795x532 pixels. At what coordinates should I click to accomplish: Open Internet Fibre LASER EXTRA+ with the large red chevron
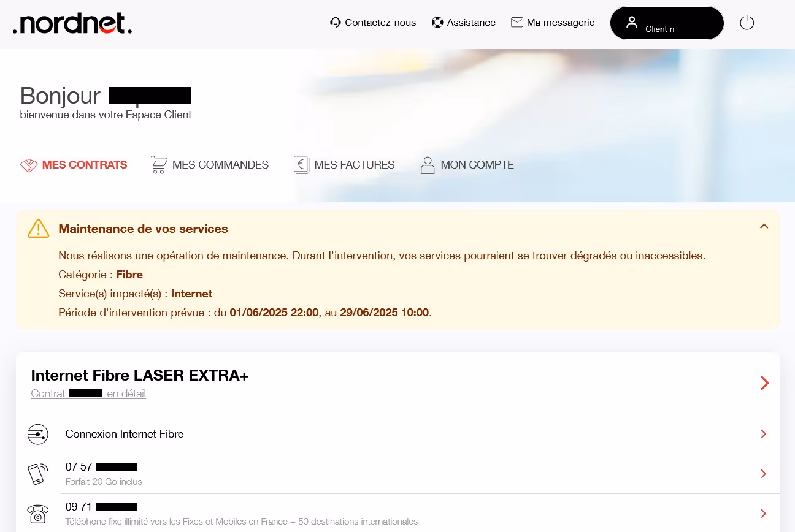[764, 383]
